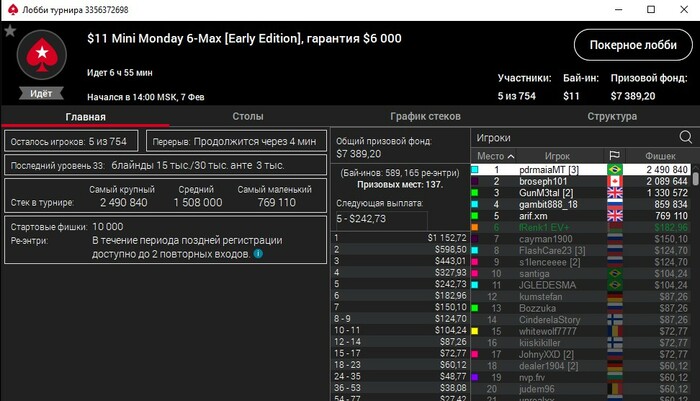Select player row dealer1904 [2]
This screenshot has width=700, height=401.
pyautogui.click(x=581, y=366)
